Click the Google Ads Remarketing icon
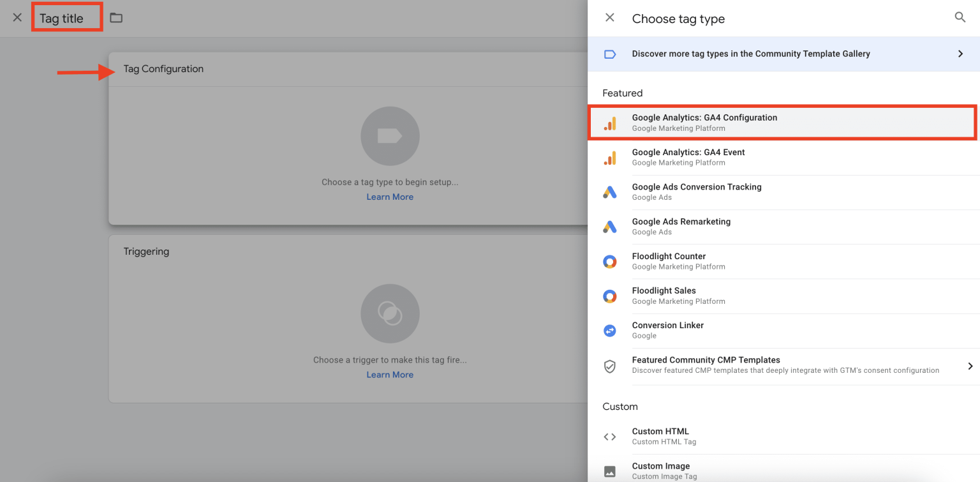 click(610, 227)
